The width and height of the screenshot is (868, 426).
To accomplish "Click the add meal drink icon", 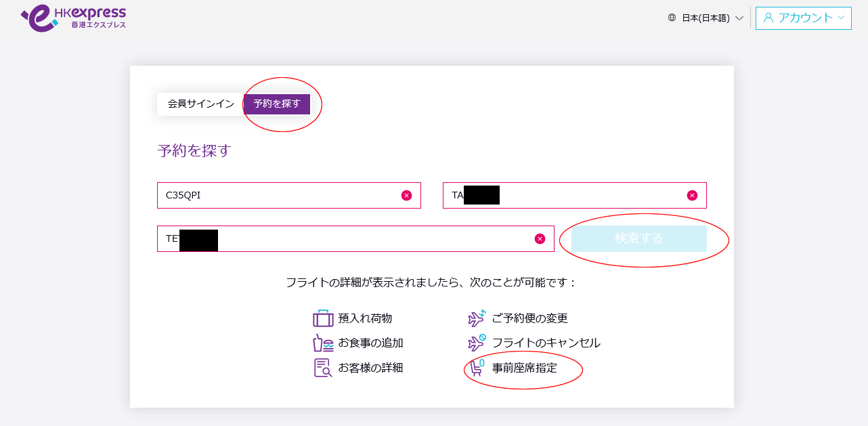I will (x=323, y=343).
